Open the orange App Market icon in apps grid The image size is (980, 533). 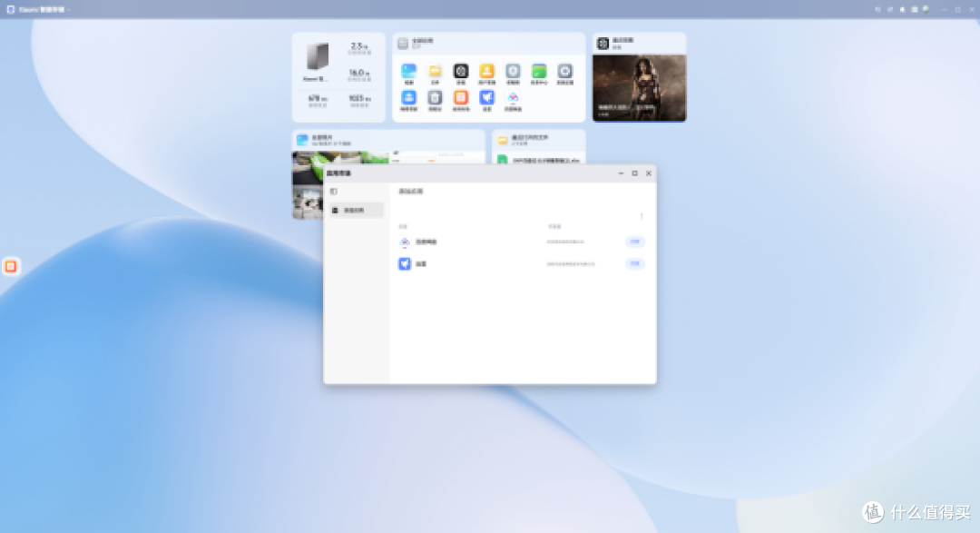461,97
